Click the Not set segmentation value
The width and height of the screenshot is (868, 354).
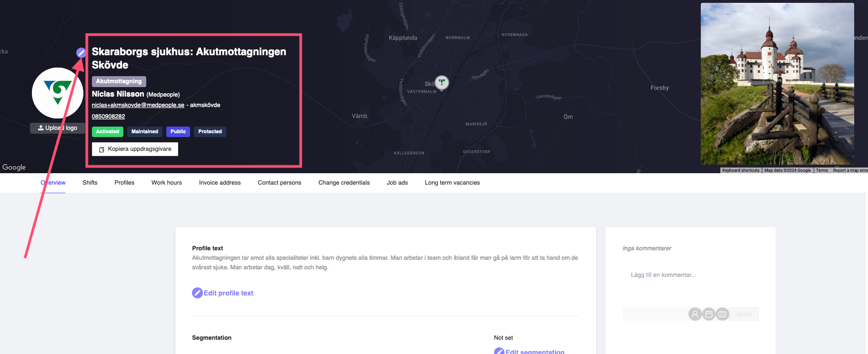coord(504,338)
